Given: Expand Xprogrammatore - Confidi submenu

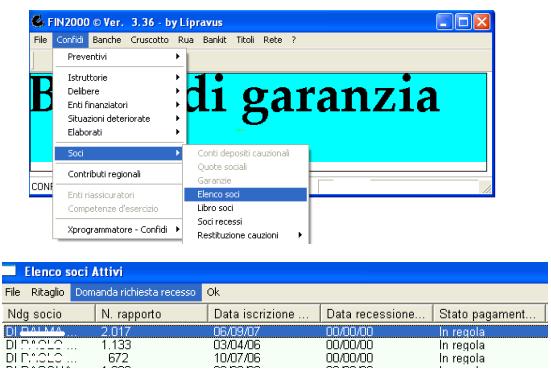Looking at the screenshot, I should click(118, 229).
